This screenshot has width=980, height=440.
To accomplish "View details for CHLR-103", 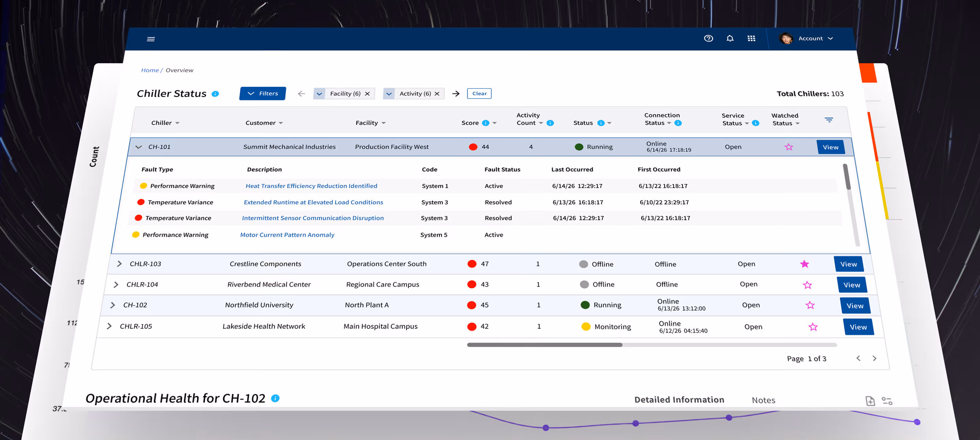I will [x=848, y=264].
